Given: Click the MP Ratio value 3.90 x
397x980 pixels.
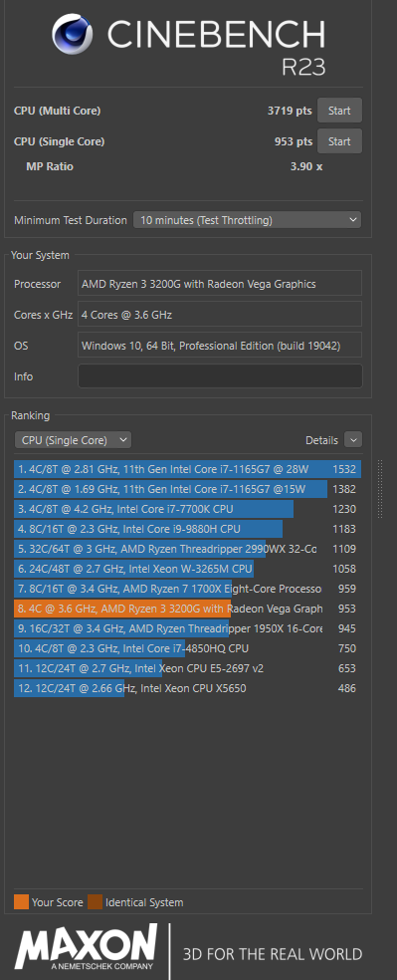Looking at the screenshot, I should point(306,166).
